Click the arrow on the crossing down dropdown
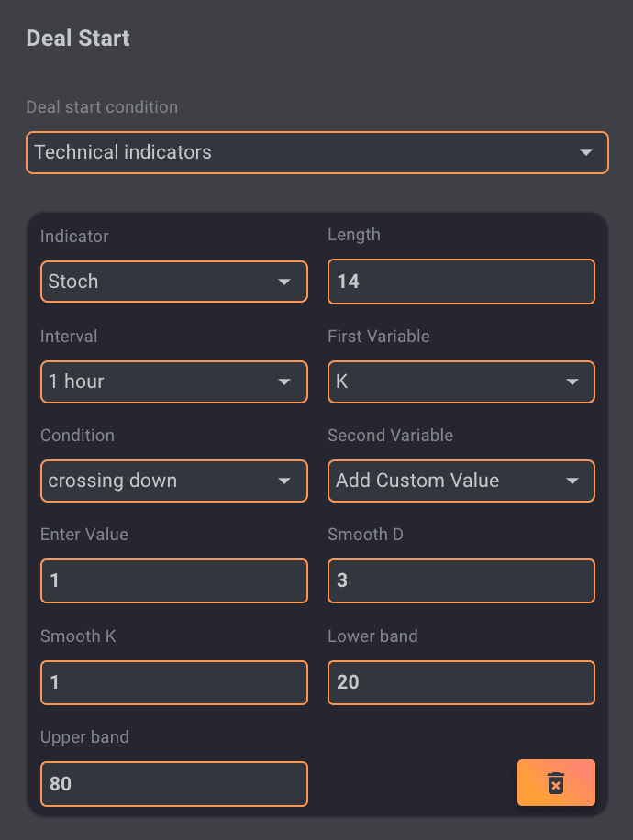 (x=284, y=481)
